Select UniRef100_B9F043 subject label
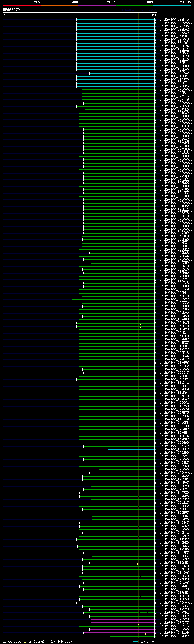194x644 pixels. coord(174,39)
